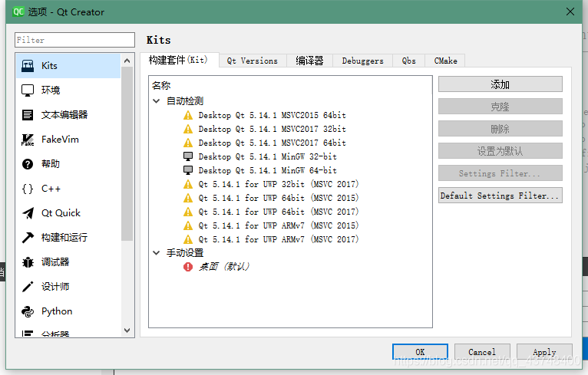This screenshot has width=588, height=375.
Task: Select Qt 5.14.1 for UWP ARMv7 (MSVC 2015) text
Action: pos(279,225)
